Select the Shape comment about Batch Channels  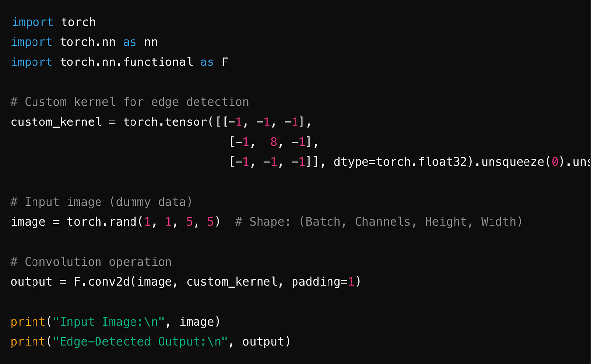click(x=379, y=222)
